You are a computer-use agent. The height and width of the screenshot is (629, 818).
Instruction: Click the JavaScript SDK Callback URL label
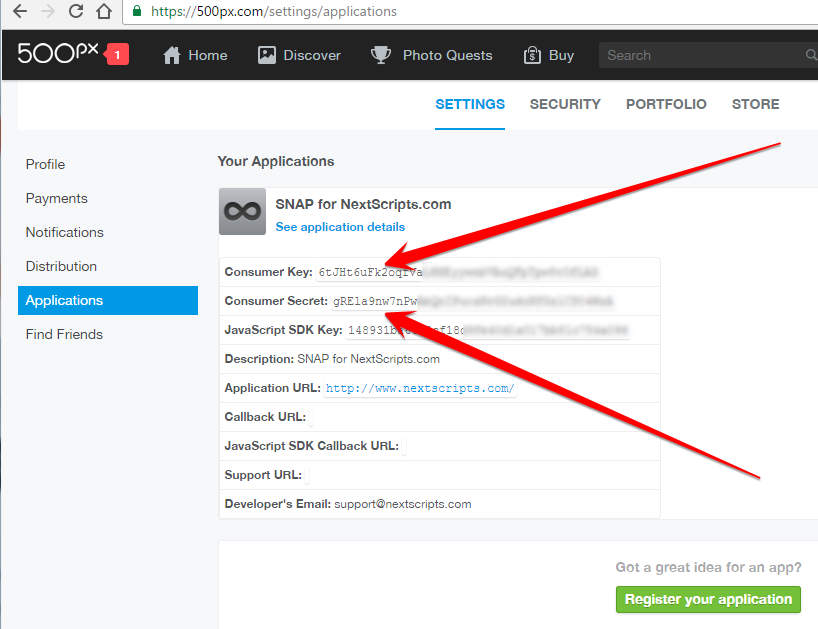pos(311,446)
